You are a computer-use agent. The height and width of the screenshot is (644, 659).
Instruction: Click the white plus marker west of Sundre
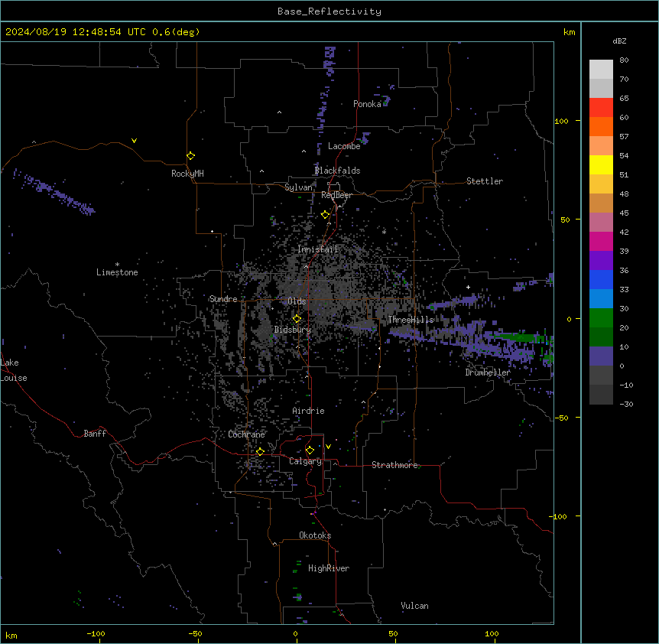(x=213, y=231)
